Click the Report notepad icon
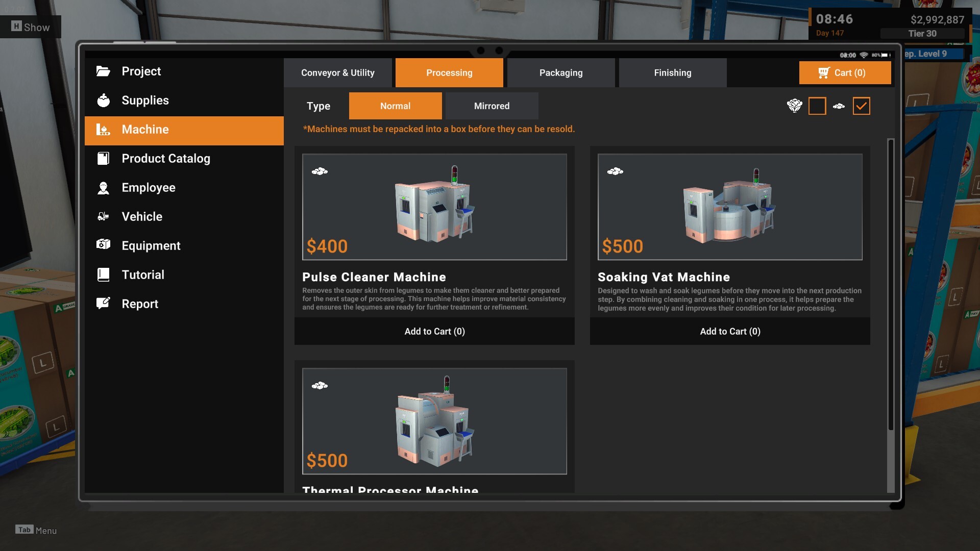This screenshot has width=980, height=551. (103, 304)
